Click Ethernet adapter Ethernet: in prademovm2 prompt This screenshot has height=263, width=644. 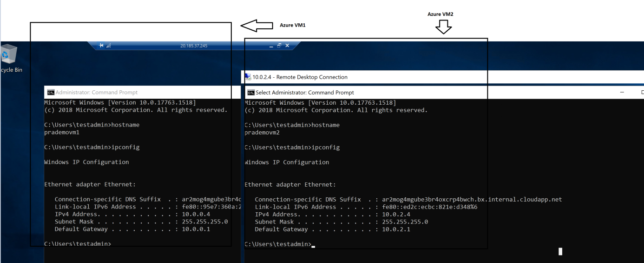290,184
